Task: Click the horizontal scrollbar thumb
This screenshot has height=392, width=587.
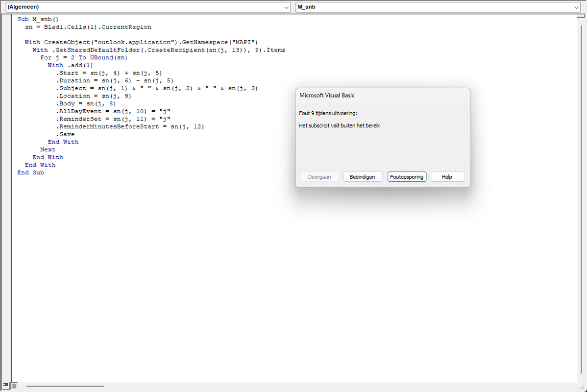Action: (65, 386)
